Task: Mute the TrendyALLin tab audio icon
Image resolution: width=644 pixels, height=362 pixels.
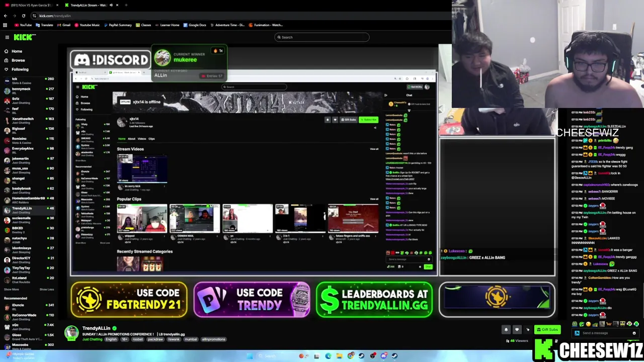Action: click(x=111, y=5)
